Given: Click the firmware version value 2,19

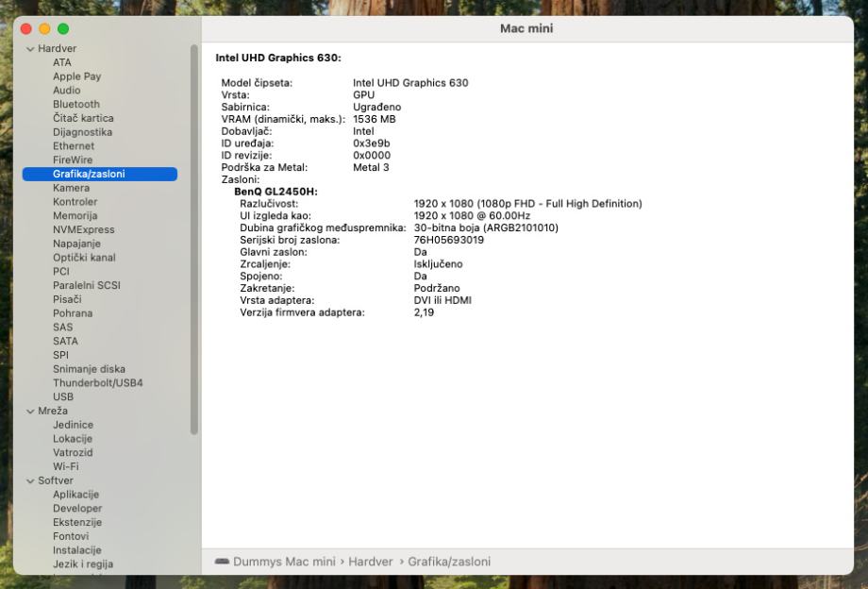Looking at the screenshot, I should [424, 312].
